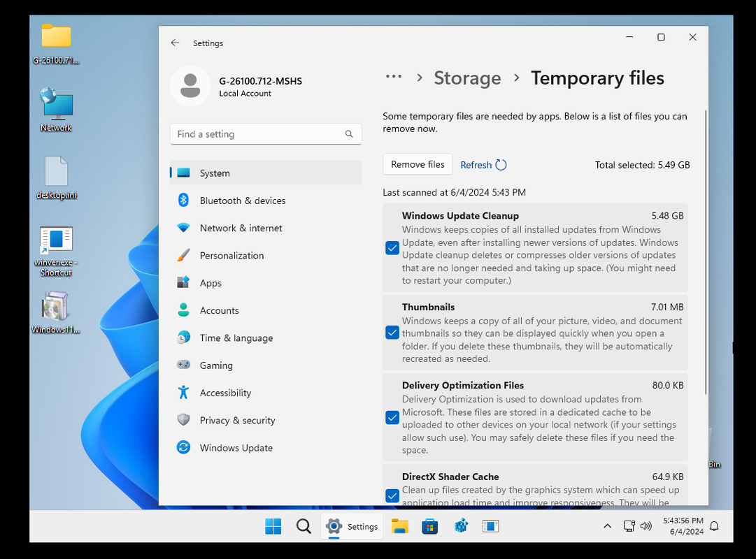Open Gaming settings page
Screen dimensions: 756x559
[x=266, y=365]
